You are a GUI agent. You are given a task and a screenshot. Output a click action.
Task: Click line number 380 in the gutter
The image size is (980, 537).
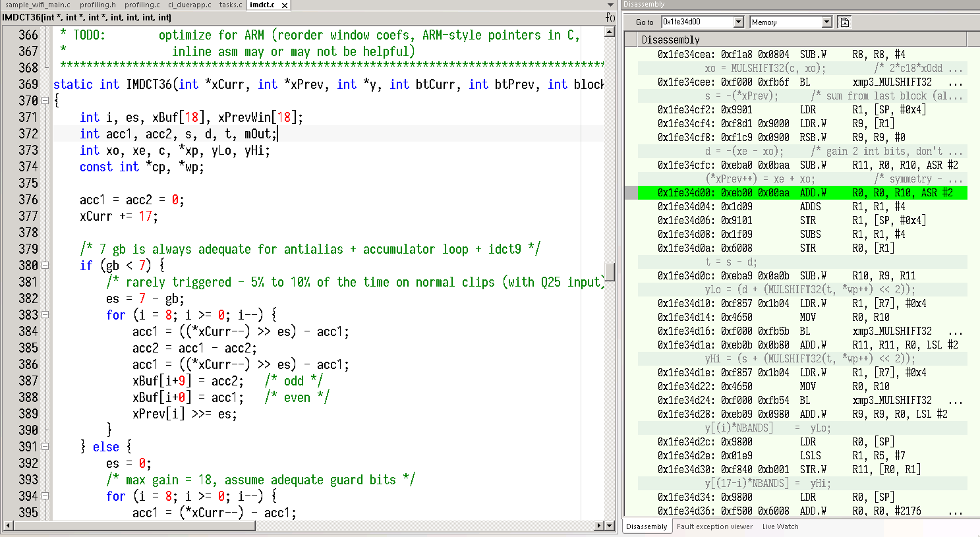pyautogui.click(x=28, y=266)
